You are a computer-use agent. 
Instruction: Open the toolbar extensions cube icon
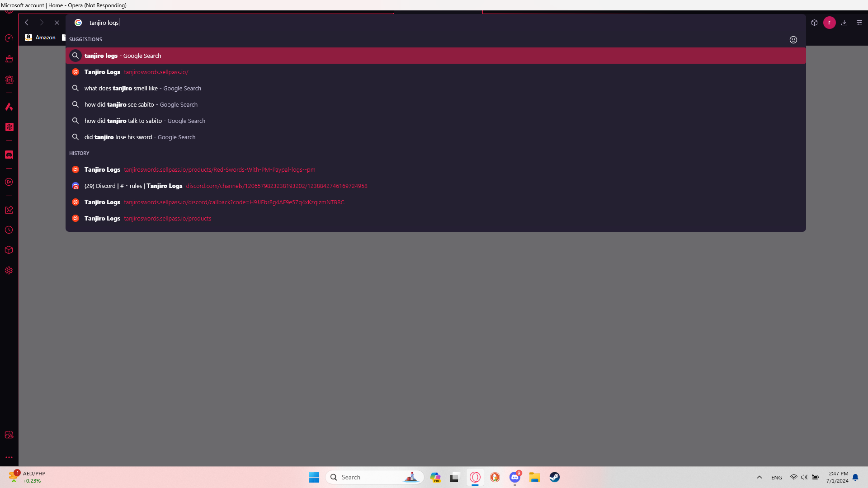pyautogui.click(x=815, y=23)
